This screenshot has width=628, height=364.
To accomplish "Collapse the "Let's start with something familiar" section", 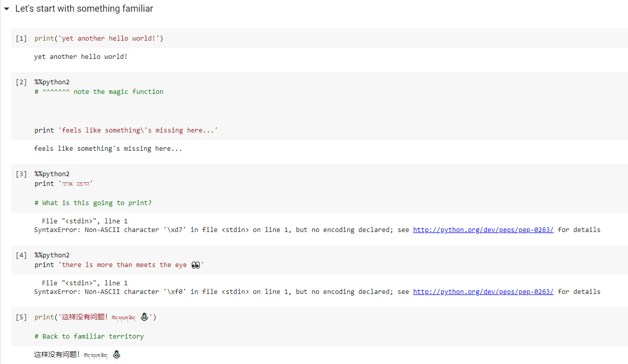I will 7,9.
